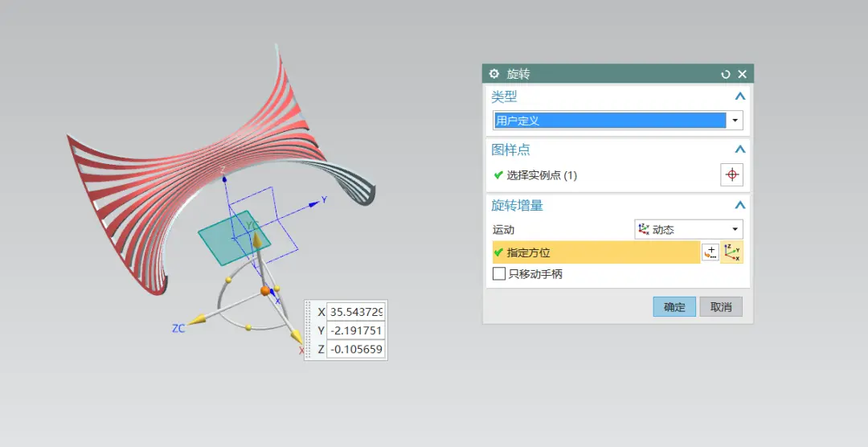This screenshot has height=447, width=868.
Task: Enable the 只移动手柄 checkbox
Action: tap(499, 273)
